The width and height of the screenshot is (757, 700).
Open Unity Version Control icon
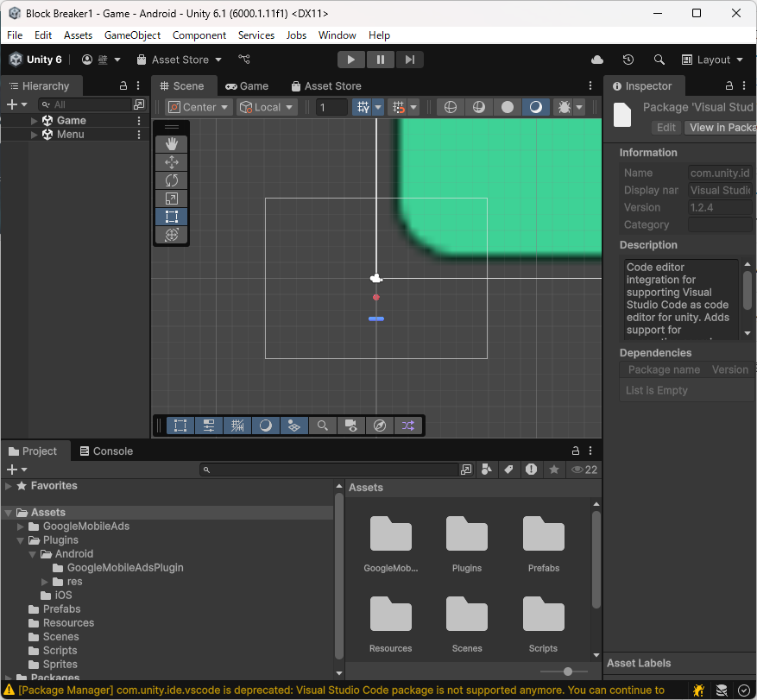pos(244,59)
